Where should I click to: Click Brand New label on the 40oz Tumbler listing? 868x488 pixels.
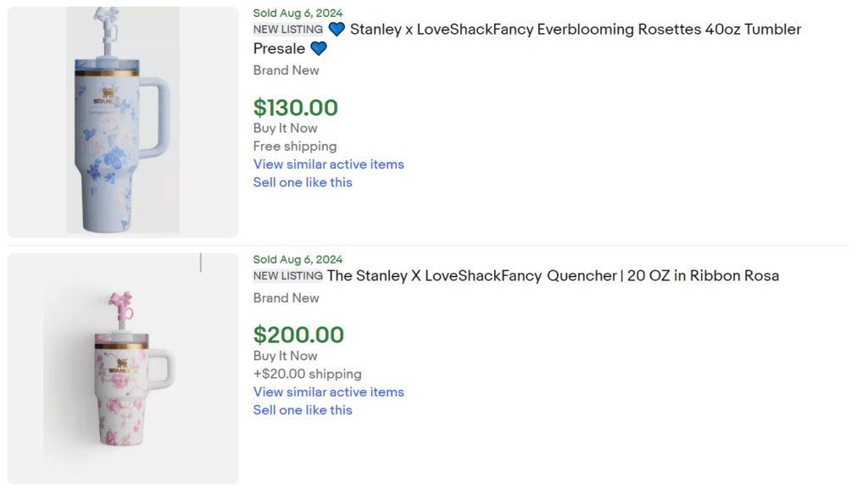pos(286,70)
